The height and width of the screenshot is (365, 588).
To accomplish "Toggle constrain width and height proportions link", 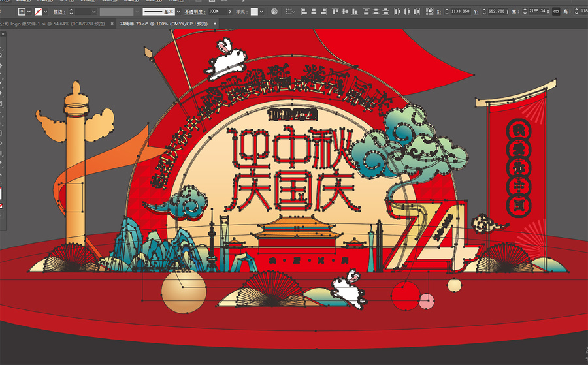I will pos(556,12).
